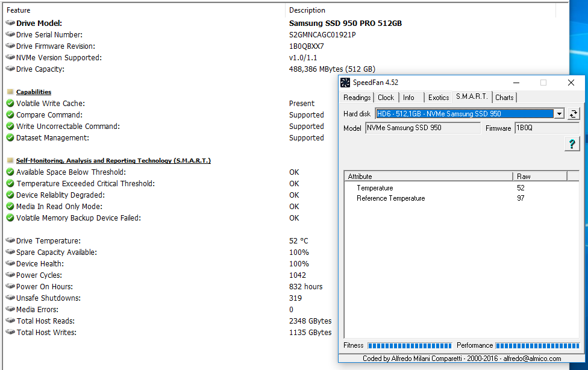Click green check for Available Space Below Threshold
The image size is (588, 370).
(10, 172)
